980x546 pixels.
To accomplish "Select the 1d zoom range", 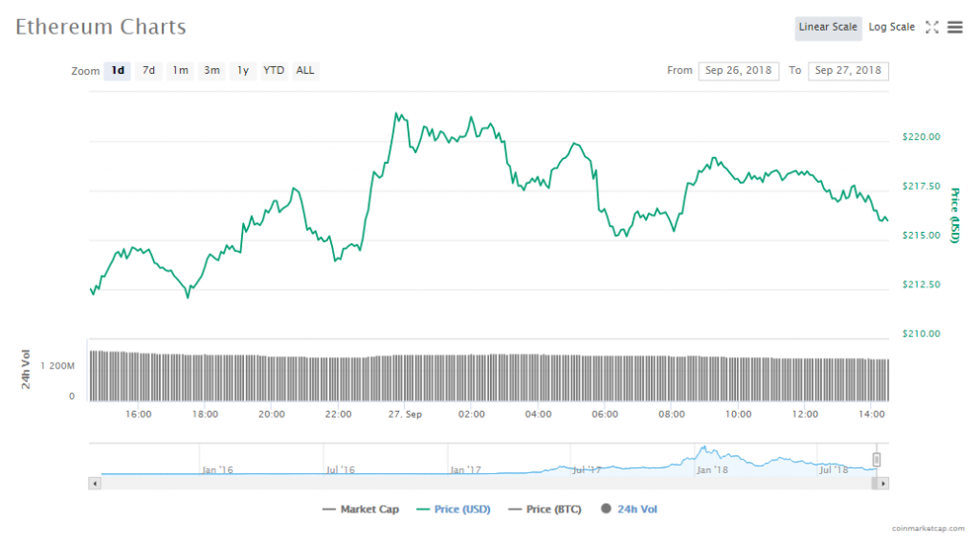I will click(118, 70).
